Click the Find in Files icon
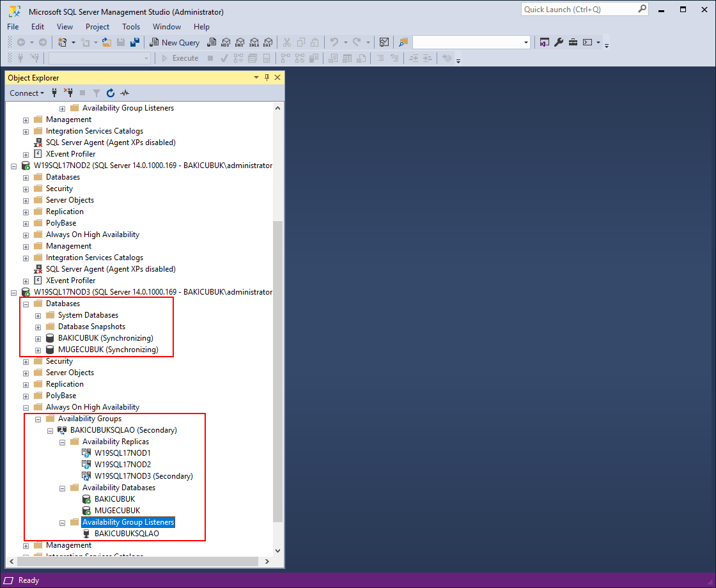Image resolution: width=716 pixels, height=588 pixels. click(x=403, y=42)
